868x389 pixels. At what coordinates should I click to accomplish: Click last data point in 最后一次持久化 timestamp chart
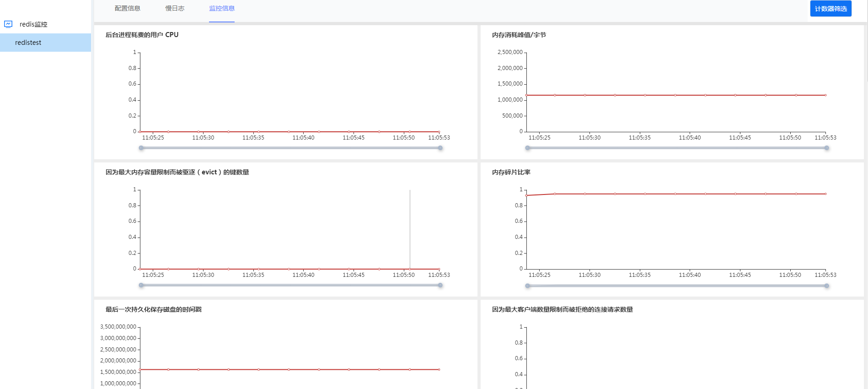pyautogui.click(x=439, y=369)
